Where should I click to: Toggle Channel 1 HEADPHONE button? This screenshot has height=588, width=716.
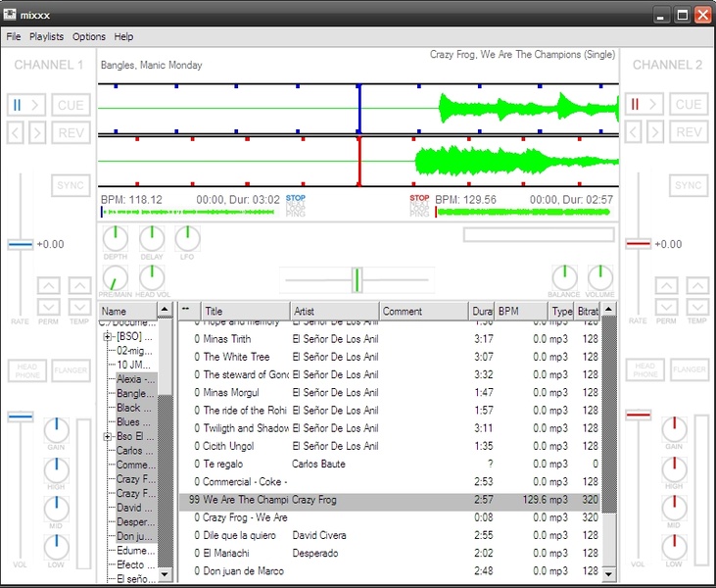pyautogui.click(x=27, y=370)
